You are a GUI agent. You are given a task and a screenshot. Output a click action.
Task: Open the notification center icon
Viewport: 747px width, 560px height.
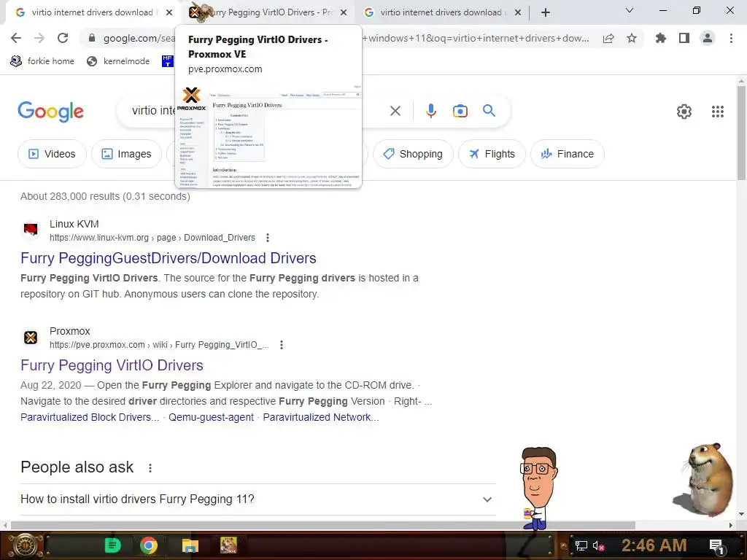(717, 545)
